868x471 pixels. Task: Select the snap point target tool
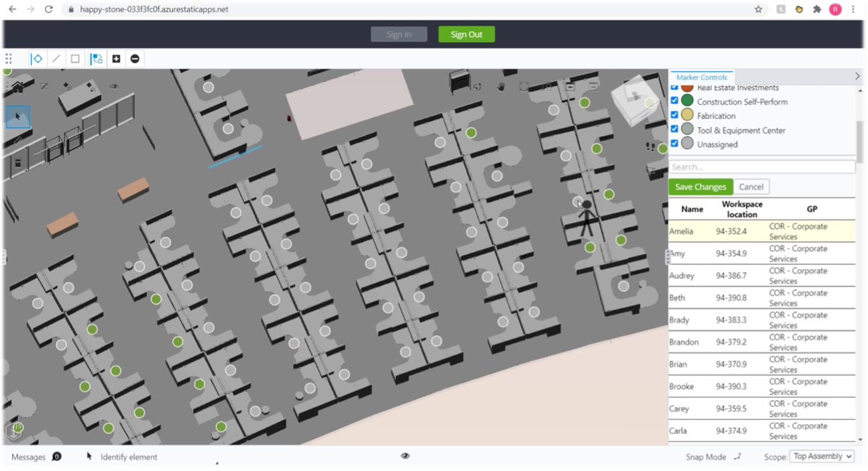coord(38,59)
